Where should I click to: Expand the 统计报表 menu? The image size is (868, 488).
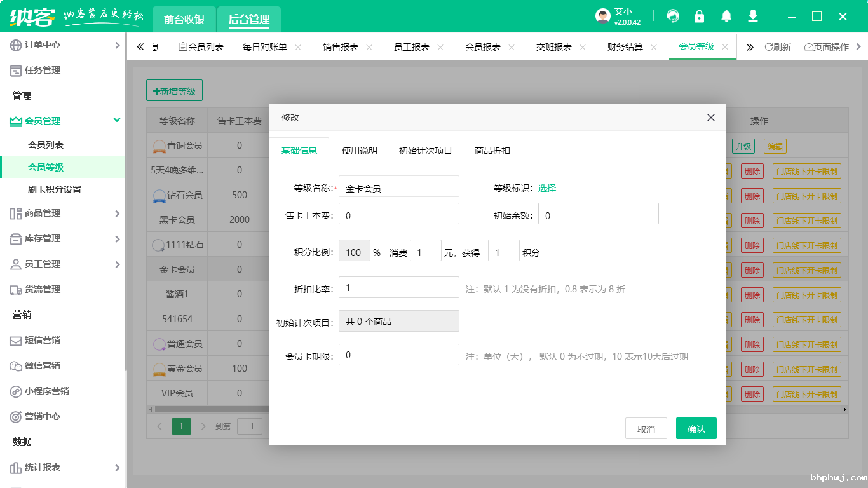[117, 468]
